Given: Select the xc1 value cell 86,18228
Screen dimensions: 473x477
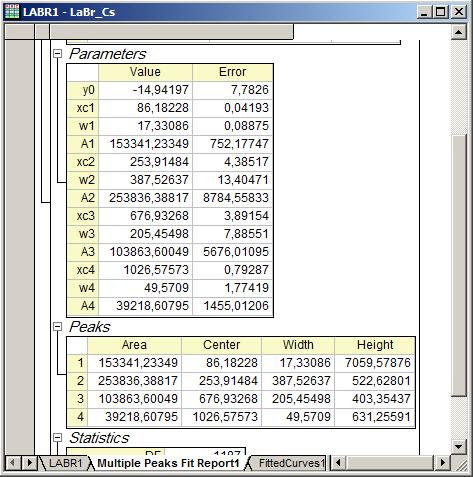Looking at the screenshot, I should [146, 108].
